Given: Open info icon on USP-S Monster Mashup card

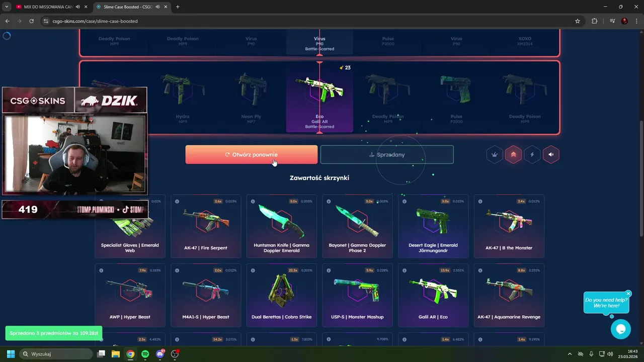Looking at the screenshot, I should [x=329, y=270].
